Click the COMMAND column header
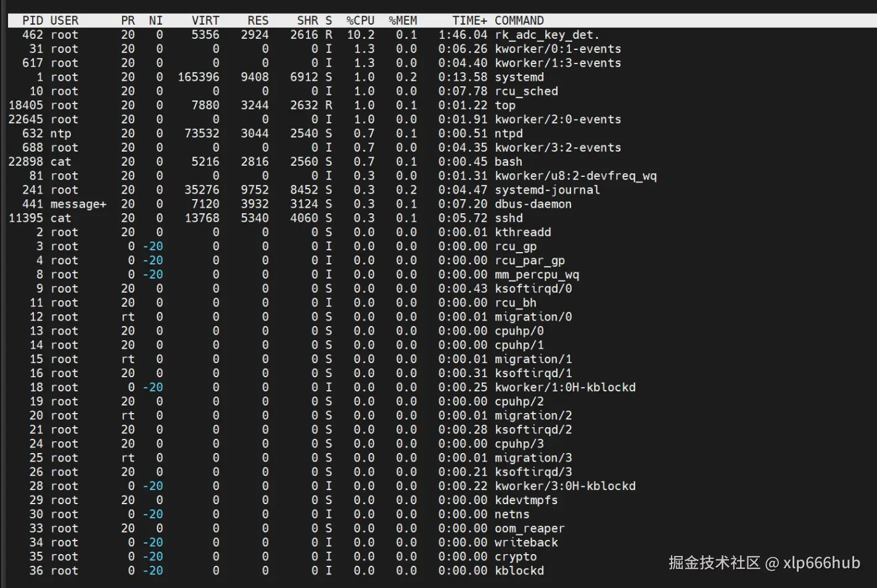Image resolution: width=877 pixels, height=588 pixels. tap(519, 20)
